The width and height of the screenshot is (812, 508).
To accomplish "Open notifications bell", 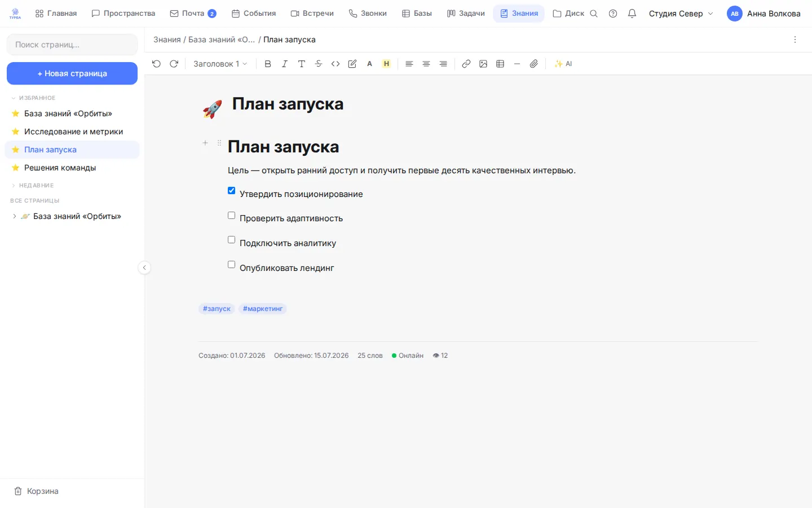I will coord(632,14).
